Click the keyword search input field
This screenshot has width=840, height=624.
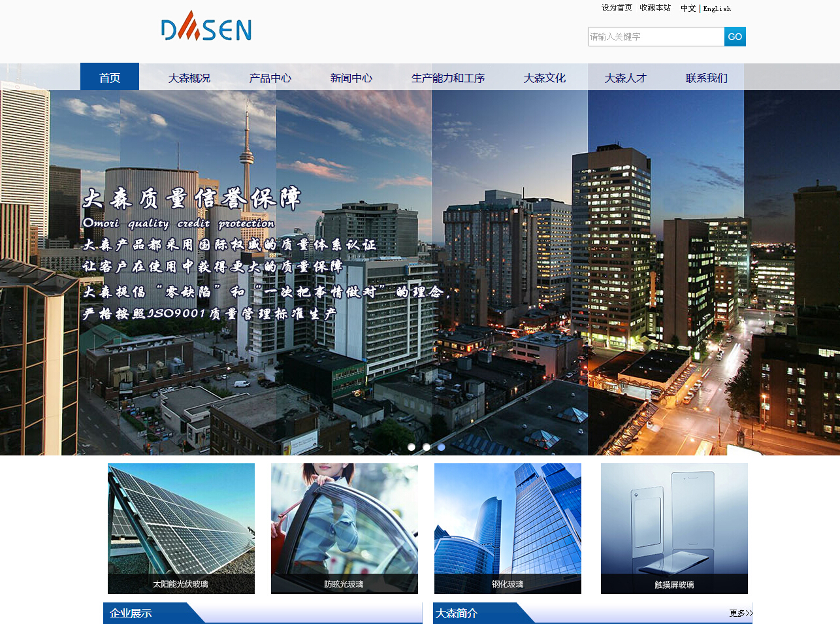coord(656,37)
